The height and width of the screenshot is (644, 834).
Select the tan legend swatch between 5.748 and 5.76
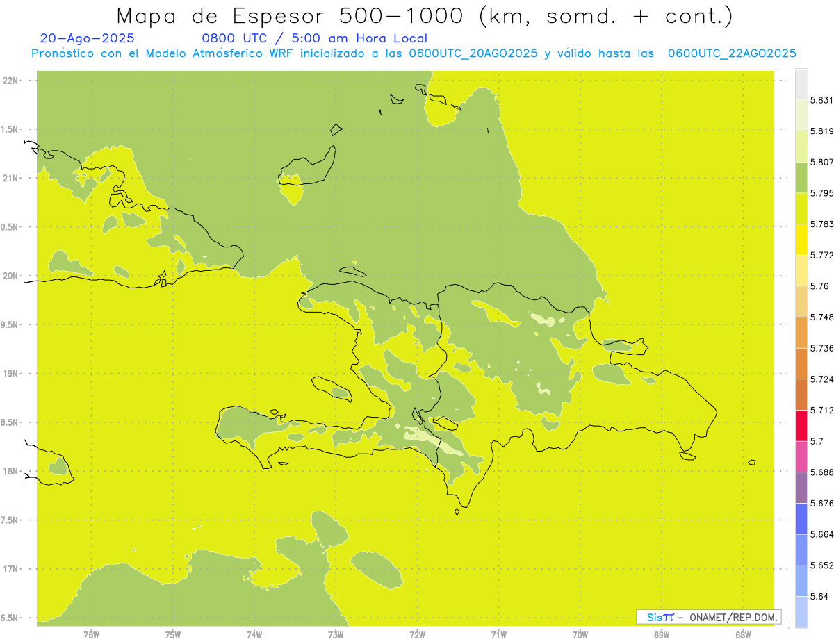click(x=801, y=302)
